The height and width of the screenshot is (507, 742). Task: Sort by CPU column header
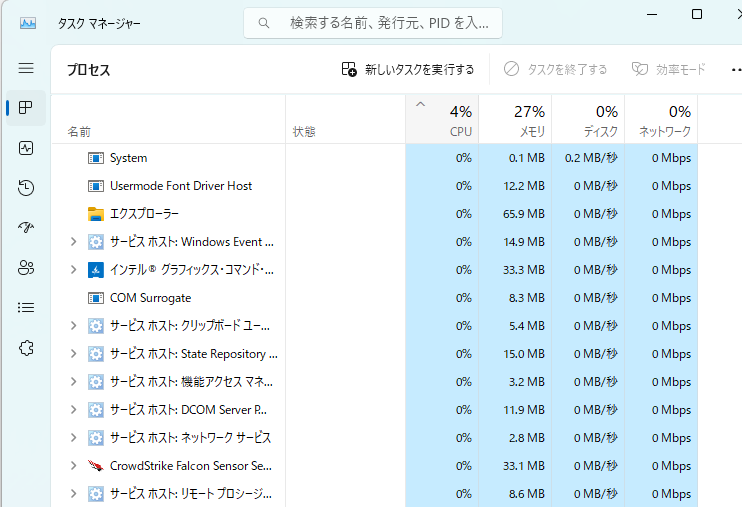(x=442, y=119)
